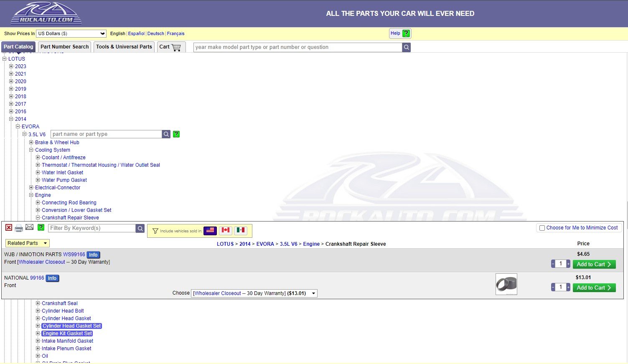Open the Related Parts dropdown
This screenshot has height=364, width=628.
coord(28,243)
